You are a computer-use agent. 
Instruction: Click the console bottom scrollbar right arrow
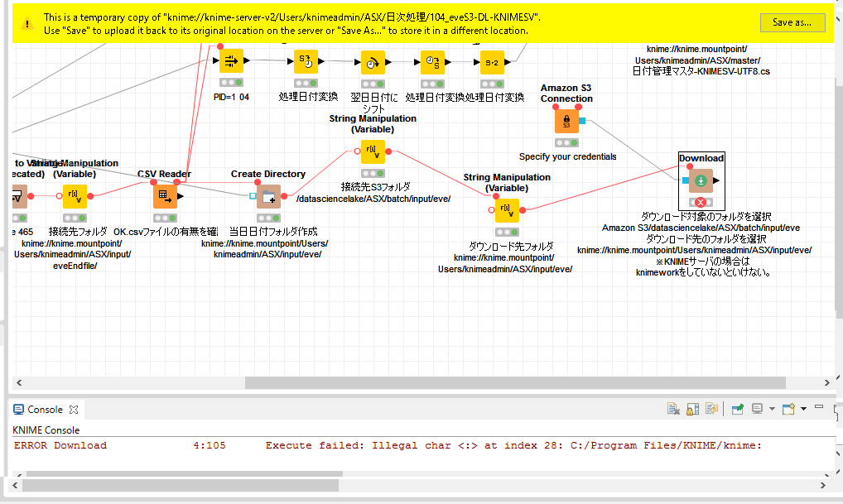click(822, 485)
